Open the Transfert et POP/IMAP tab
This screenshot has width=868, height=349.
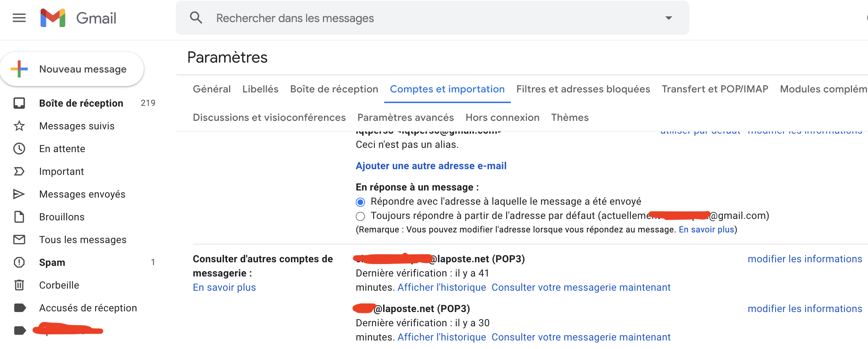(x=715, y=89)
